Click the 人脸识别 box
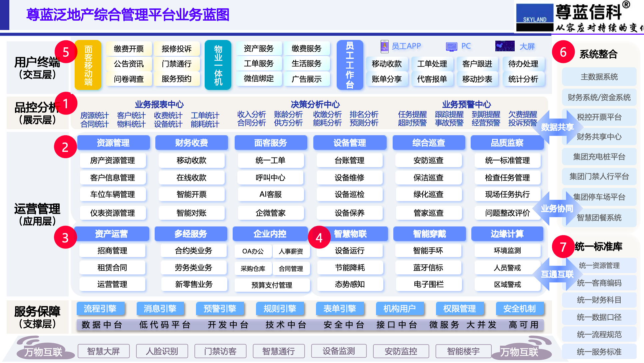Screen dimensions: 644x363 [x=162, y=351]
